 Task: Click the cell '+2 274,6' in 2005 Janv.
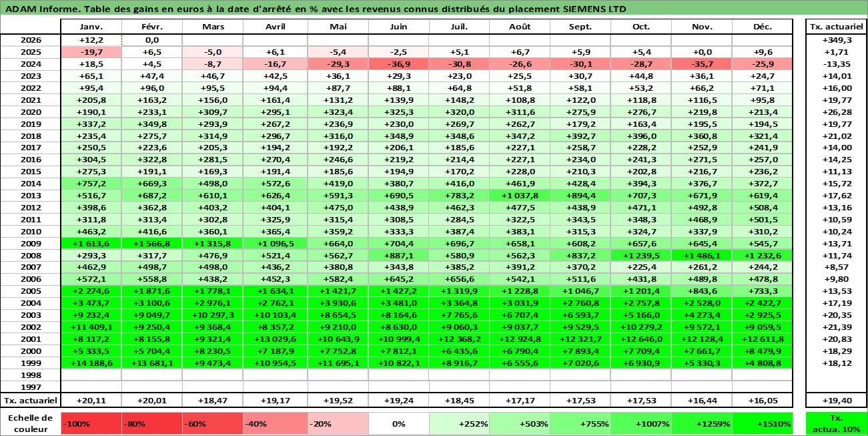pyautogui.click(x=91, y=291)
